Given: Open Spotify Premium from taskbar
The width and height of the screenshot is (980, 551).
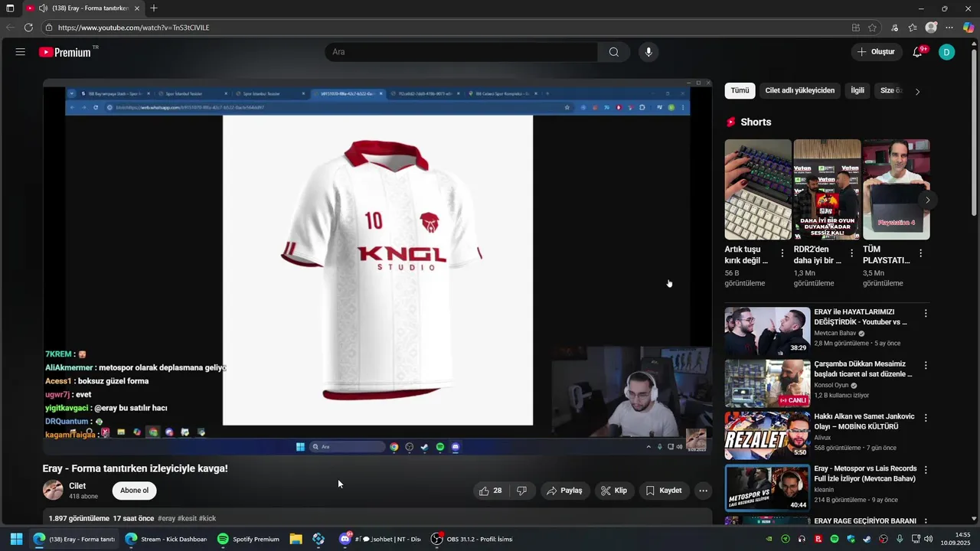Looking at the screenshot, I should point(248,539).
